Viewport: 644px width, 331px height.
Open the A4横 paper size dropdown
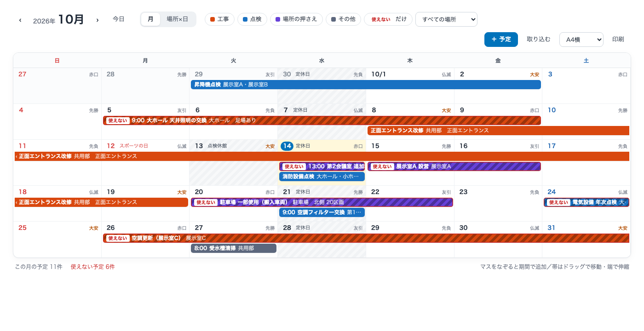point(581,40)
